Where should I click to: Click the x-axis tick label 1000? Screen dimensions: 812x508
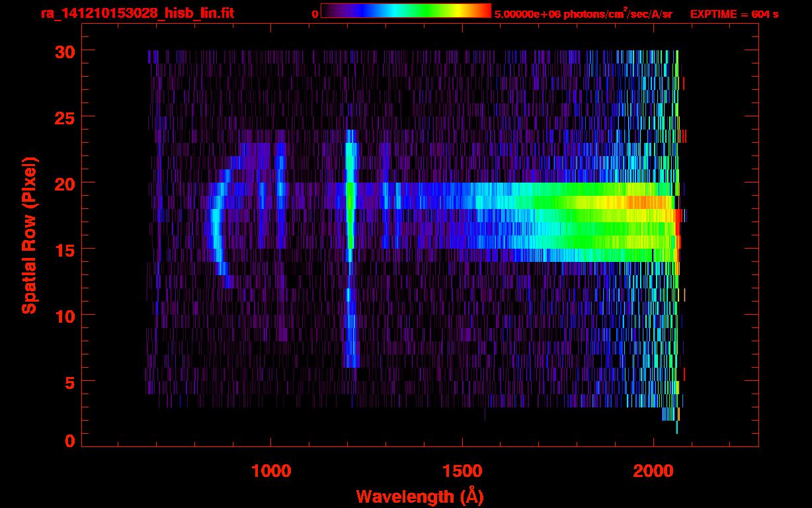[271, 471]
